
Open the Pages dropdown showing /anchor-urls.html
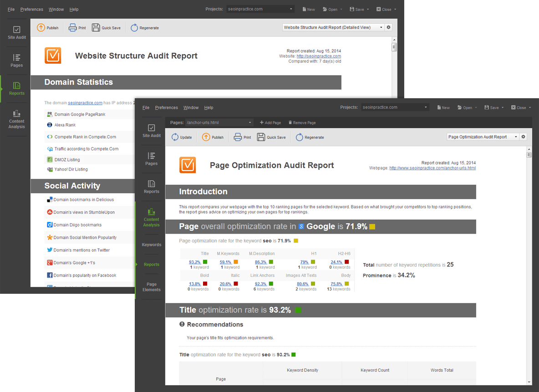click(219, 122)
